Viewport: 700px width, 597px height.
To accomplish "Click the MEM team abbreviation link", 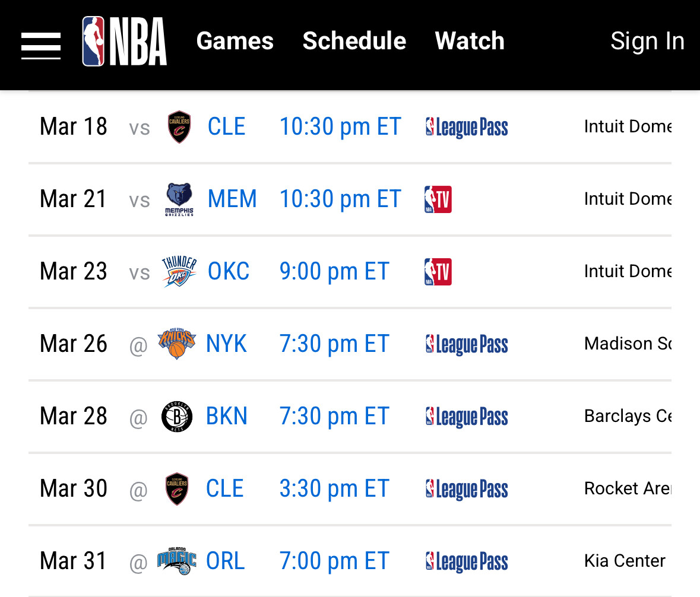I will [232, 199].
